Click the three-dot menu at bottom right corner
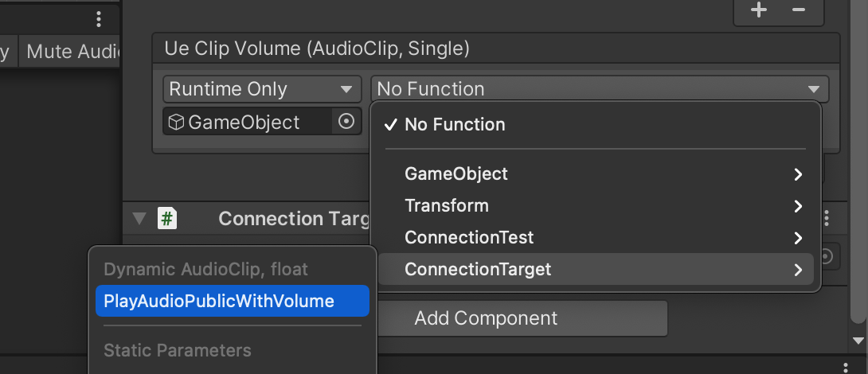 click(846, 368)
